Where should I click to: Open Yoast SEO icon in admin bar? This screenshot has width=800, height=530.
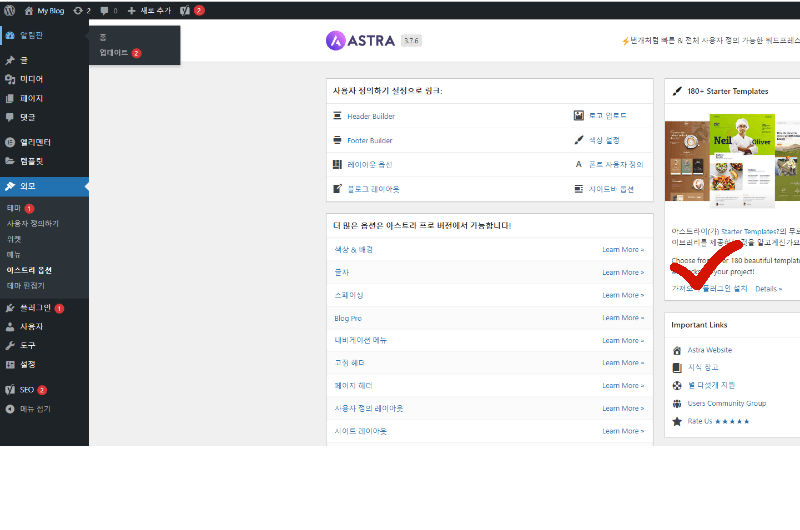[185, 10]
